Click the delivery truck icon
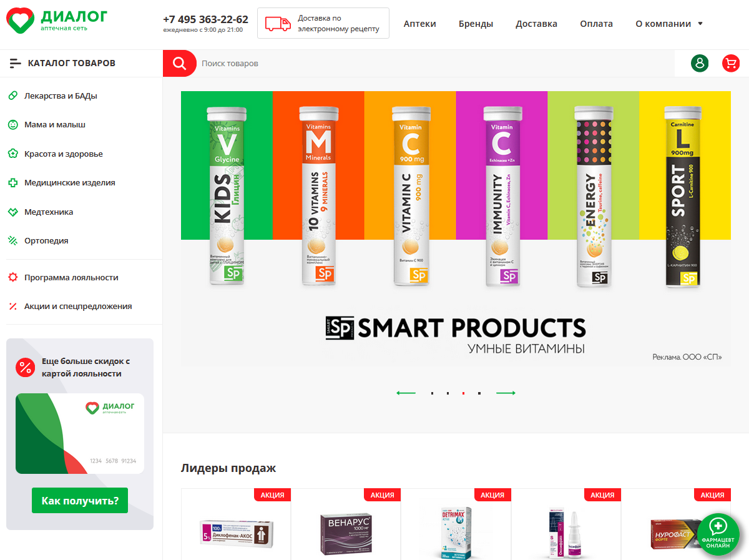Viewport: 749px width, 560px height. click(278, 24)
